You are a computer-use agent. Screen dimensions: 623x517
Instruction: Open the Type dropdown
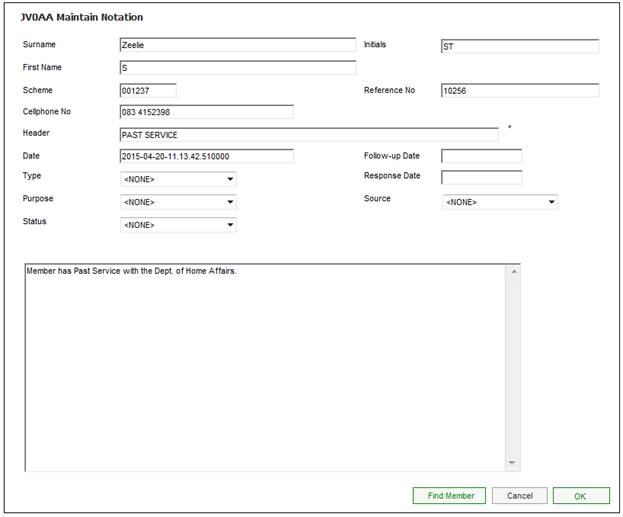coord(178,179)
